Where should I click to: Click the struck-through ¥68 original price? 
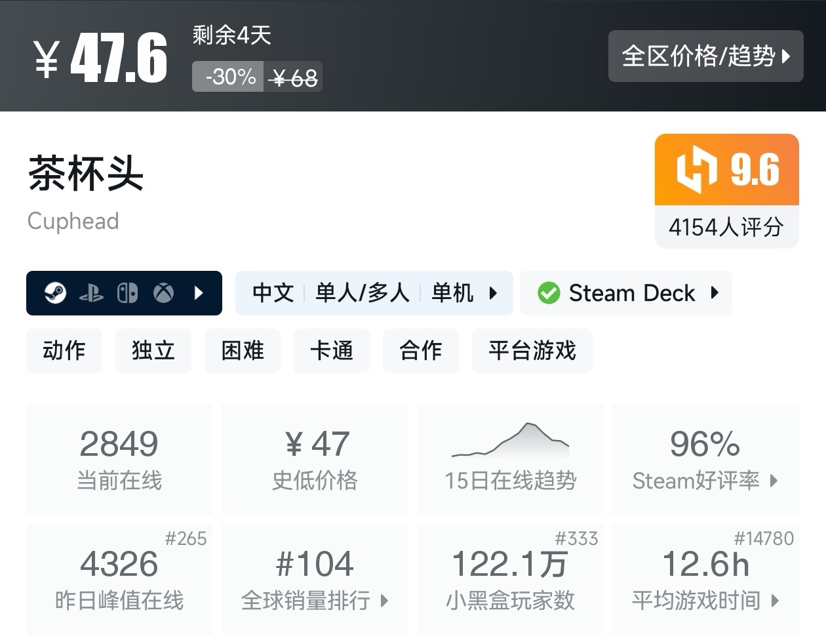coord(294,78)
